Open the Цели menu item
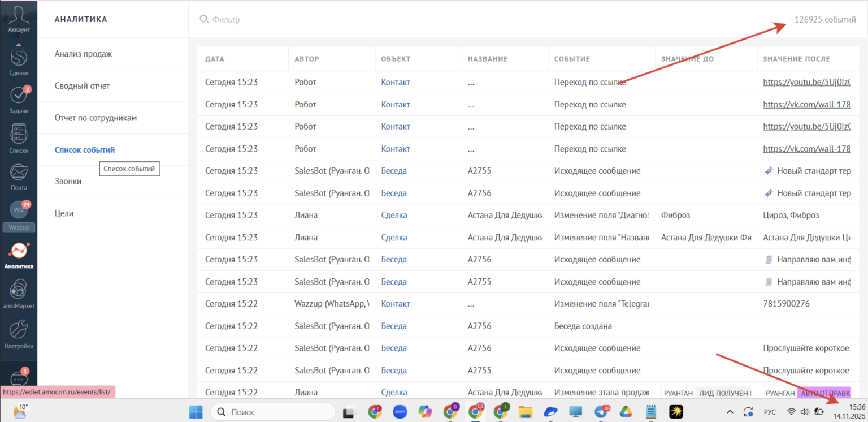 point(64,213)
